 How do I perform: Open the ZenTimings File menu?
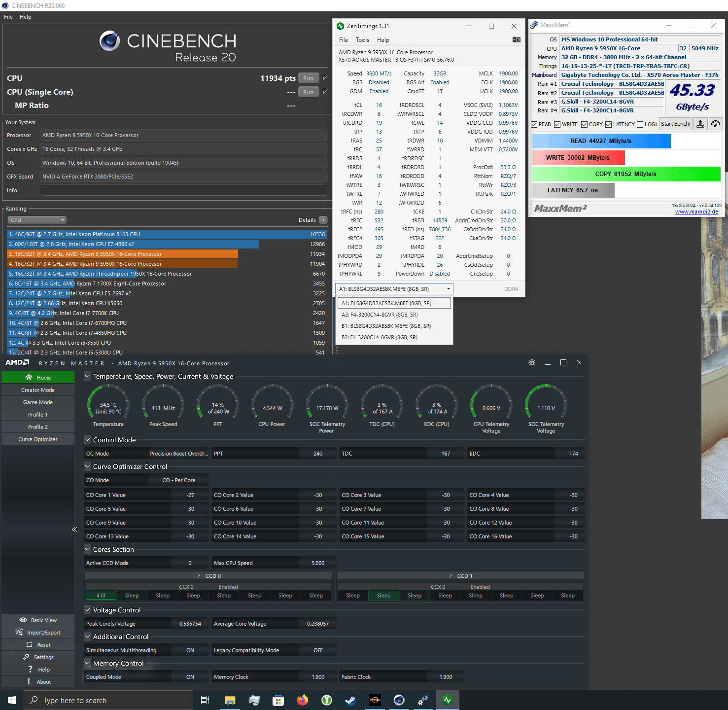point(344,40)
